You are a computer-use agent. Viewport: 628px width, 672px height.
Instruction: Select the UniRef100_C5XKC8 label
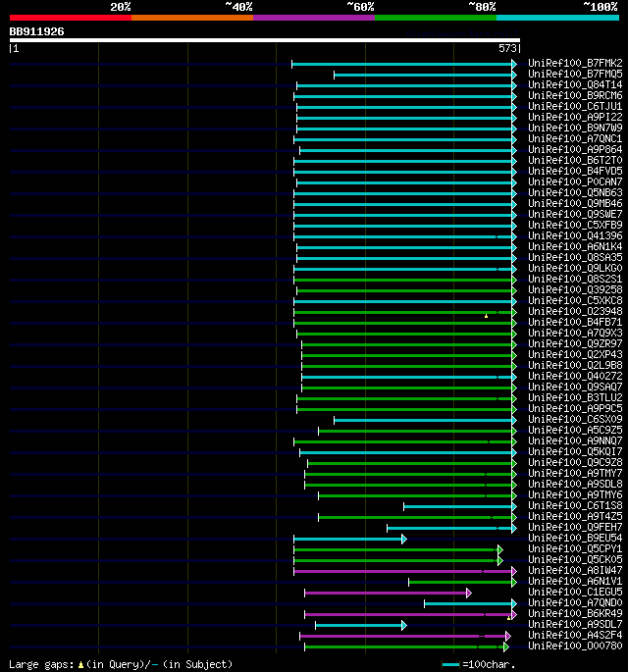tap(575, 300)
